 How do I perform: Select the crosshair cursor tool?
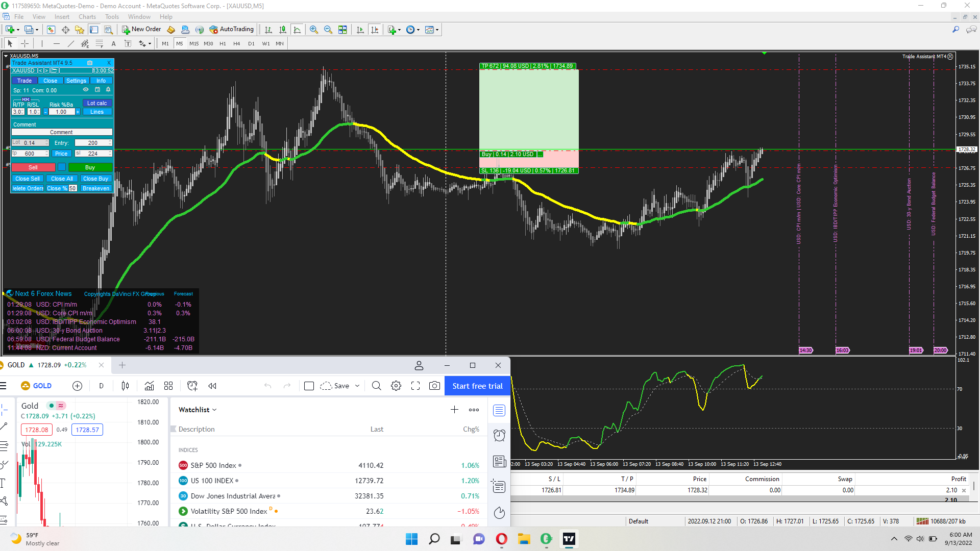coord(24,43)
